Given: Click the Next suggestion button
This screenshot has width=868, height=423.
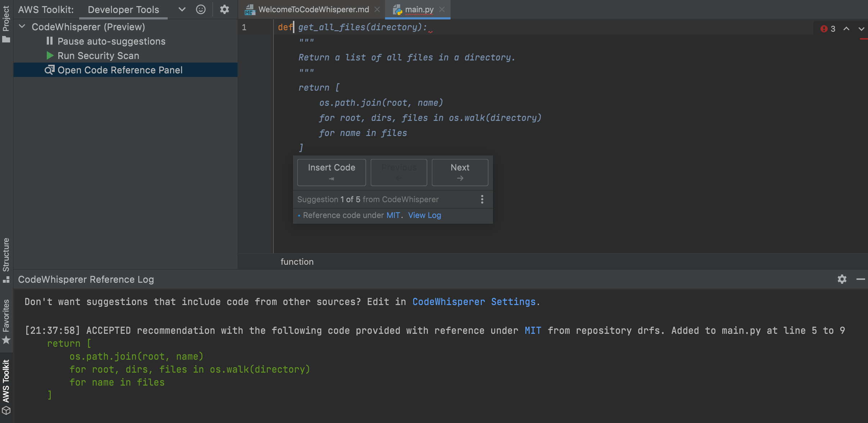Looking at the screenshot, I should pyautogui.click(x=460, y=172).
